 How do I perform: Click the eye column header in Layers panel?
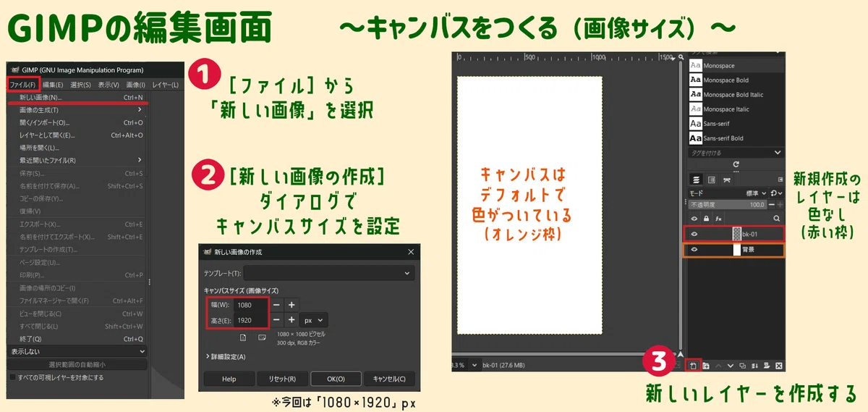694,218
